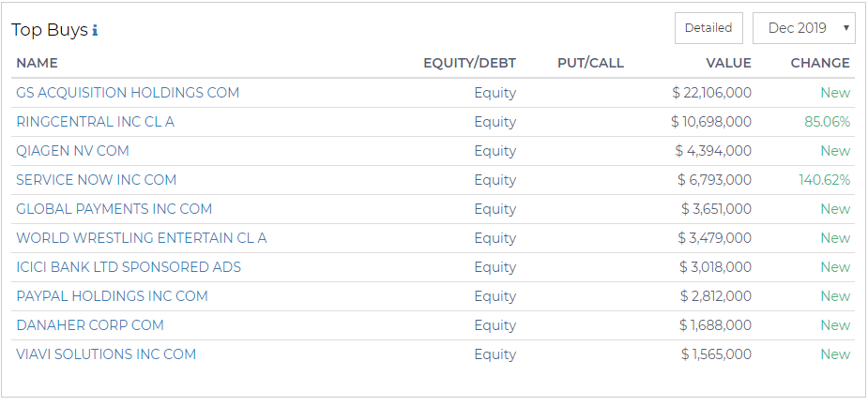Click the CHANGE column header
Viewport: 868px width, 406px height.
click(820, 63)
